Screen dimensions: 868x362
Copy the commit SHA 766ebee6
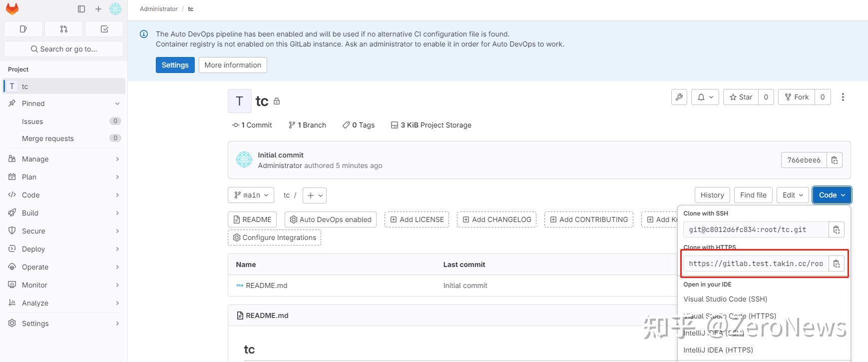pyautogui.click(x=834, y=160)
